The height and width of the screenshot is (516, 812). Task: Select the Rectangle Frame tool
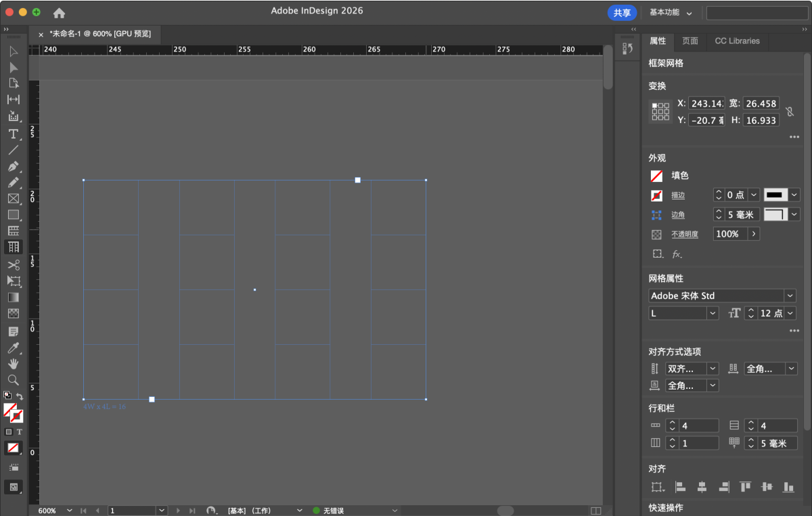13,199
